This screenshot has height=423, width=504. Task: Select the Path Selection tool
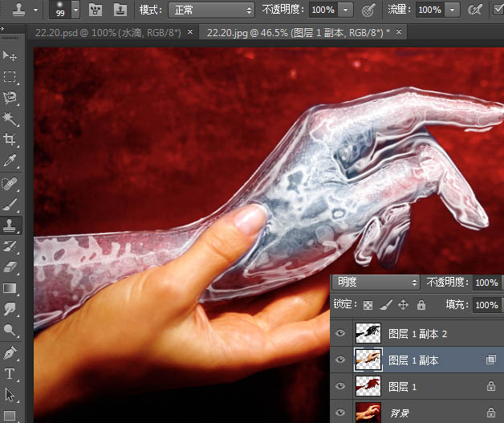tap(10, 395)
